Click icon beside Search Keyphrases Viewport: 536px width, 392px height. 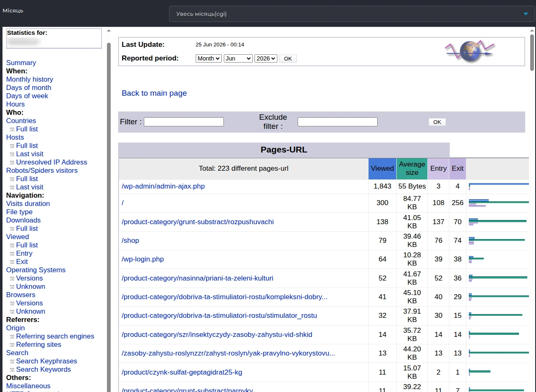click(12, 361)
